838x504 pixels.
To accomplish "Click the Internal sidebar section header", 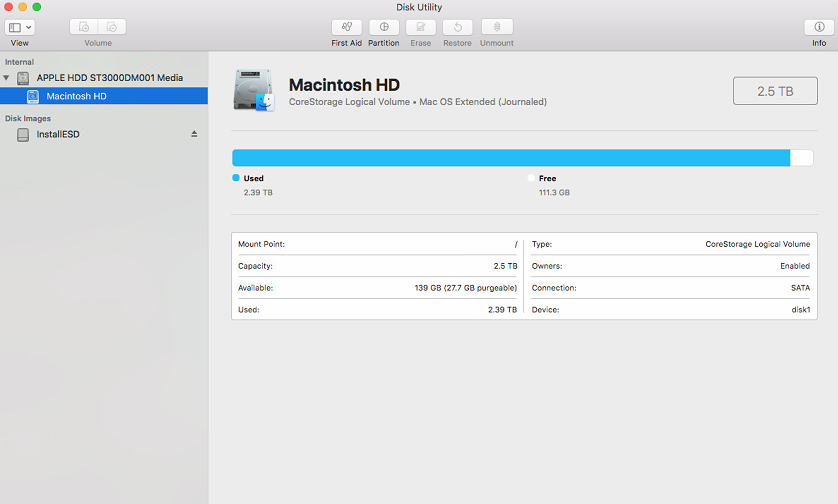I will click(x=19, y=63).
